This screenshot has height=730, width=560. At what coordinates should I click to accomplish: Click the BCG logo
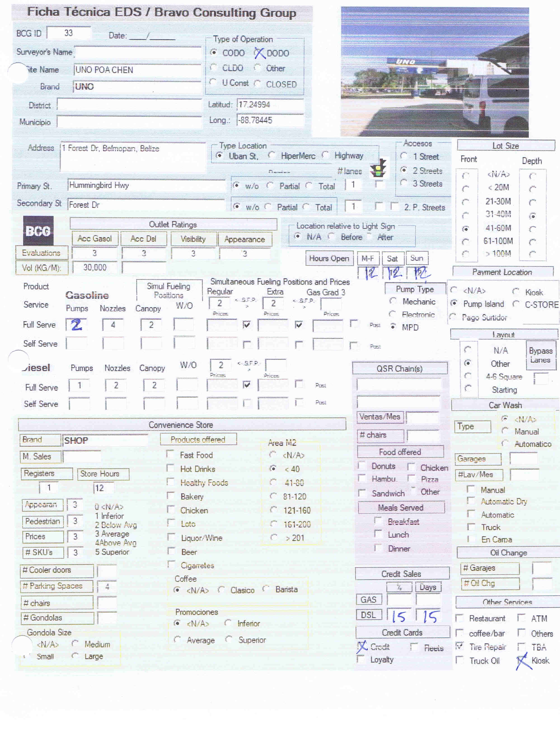coord(38,231)
